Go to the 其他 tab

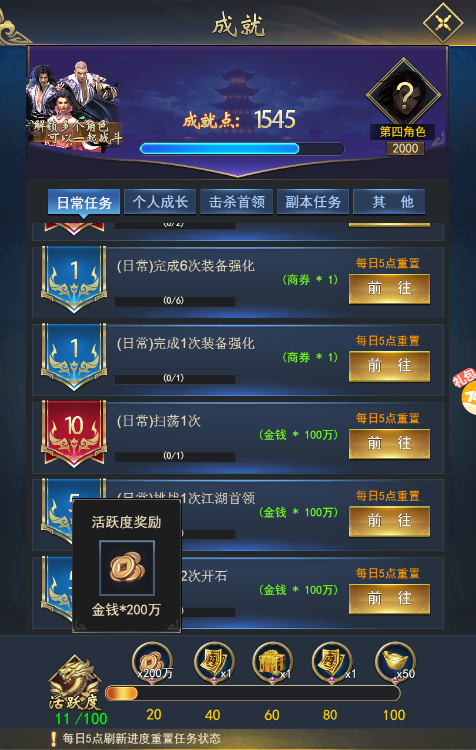point(389,201)
